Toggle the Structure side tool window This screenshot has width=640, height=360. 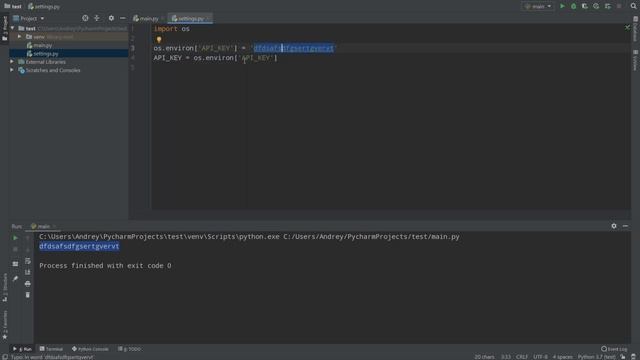point(4,287)
